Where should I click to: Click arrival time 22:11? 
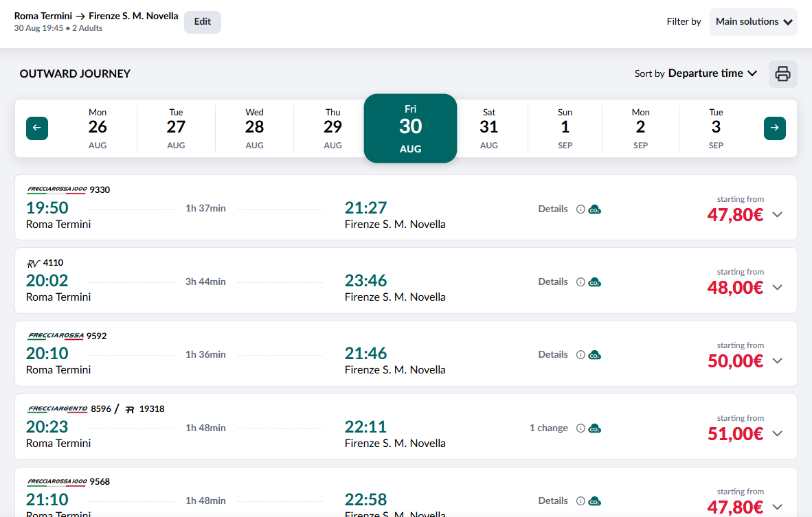(x=365, y=428)
